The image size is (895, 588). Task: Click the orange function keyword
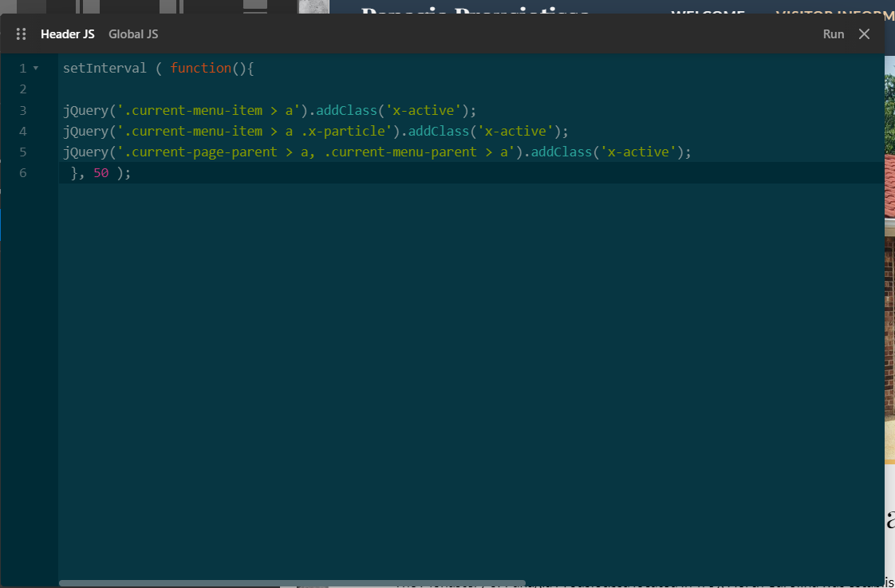pyautogui.click(x=200, y=69)
